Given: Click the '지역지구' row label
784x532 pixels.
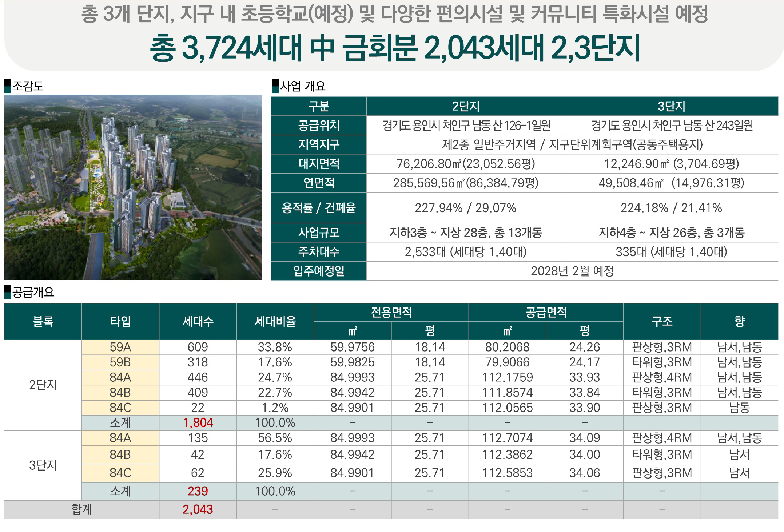Looking at the screenshot, I should pos(319,144).
